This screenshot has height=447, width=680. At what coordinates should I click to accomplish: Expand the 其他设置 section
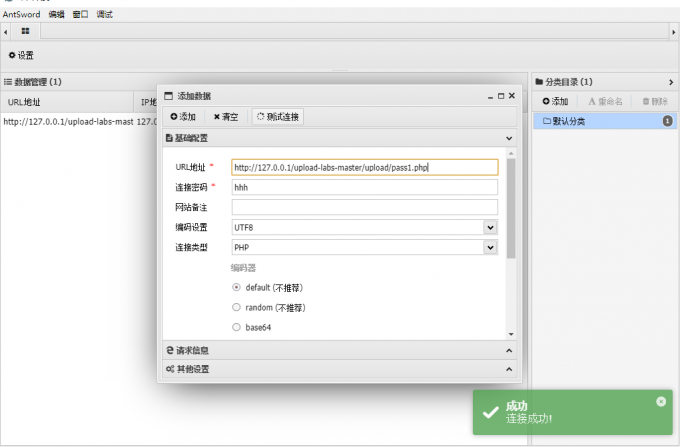340,369
